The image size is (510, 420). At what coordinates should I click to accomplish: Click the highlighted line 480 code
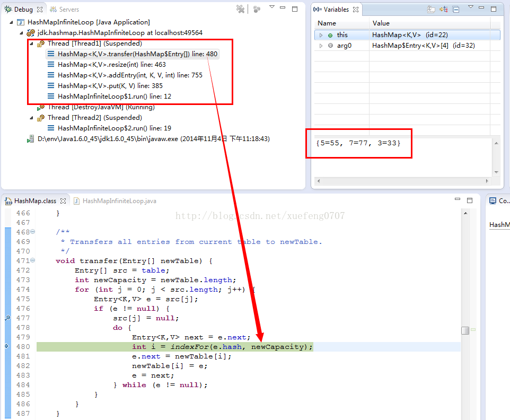point(222,347)
